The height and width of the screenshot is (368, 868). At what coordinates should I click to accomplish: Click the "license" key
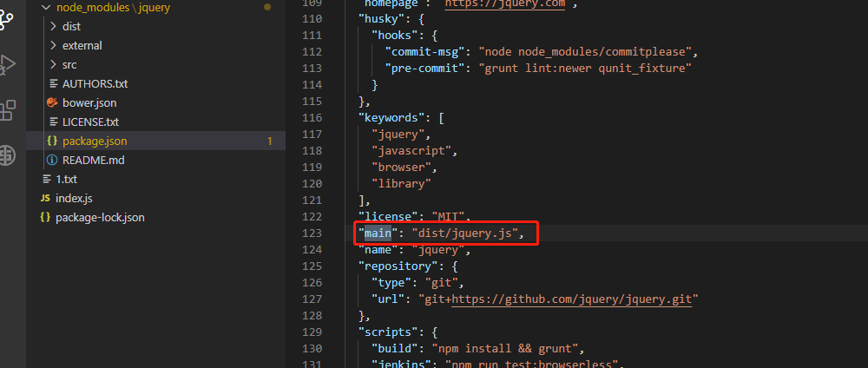(x=387, y=217)
